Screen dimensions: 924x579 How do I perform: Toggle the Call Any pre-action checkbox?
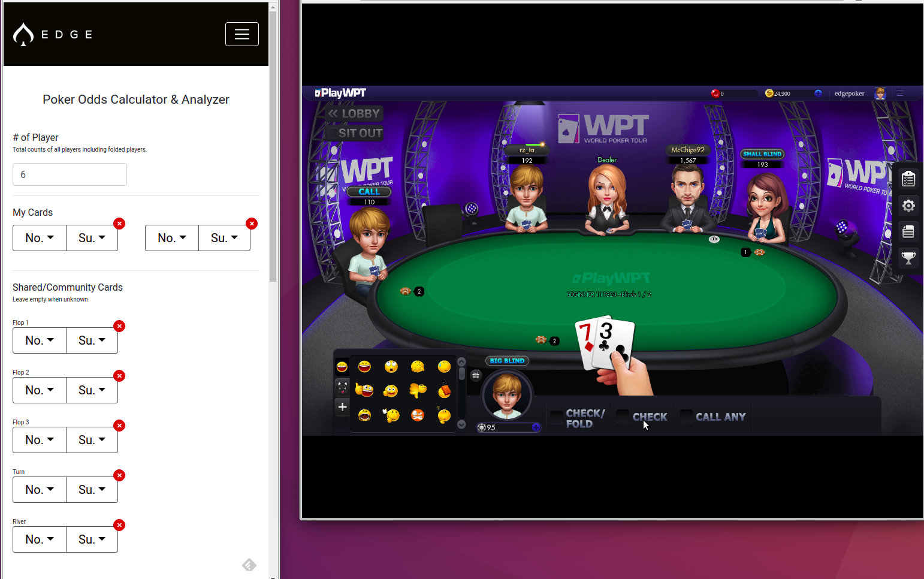687,416
